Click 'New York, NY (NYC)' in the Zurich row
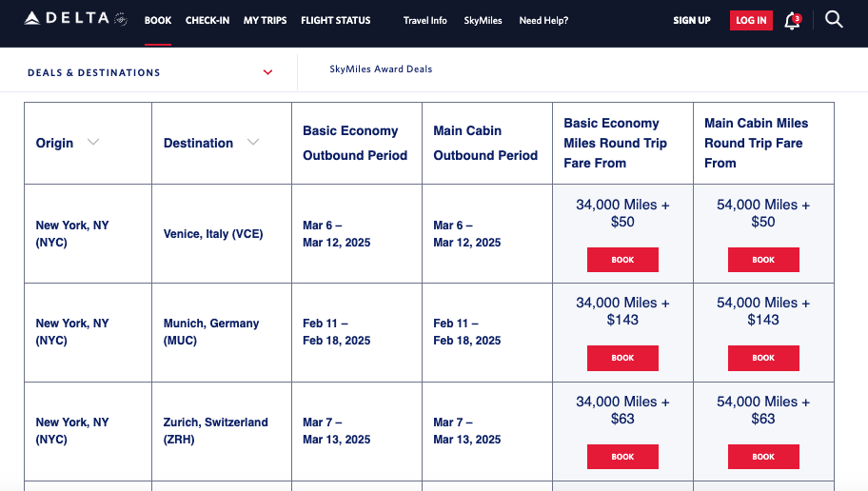868x491 pixels. point(72,431)
